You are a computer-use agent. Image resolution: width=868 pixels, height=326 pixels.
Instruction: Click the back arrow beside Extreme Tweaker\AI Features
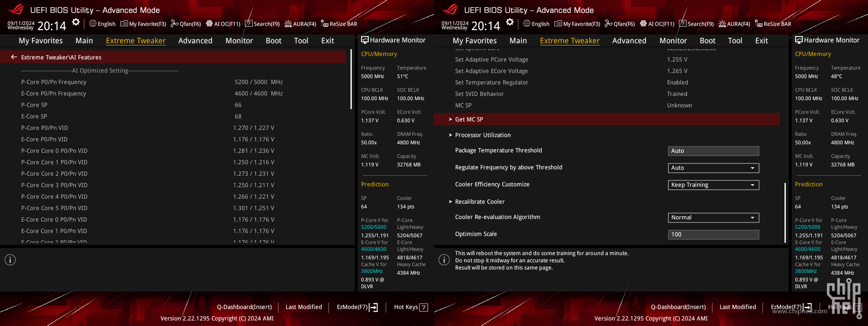14,57
